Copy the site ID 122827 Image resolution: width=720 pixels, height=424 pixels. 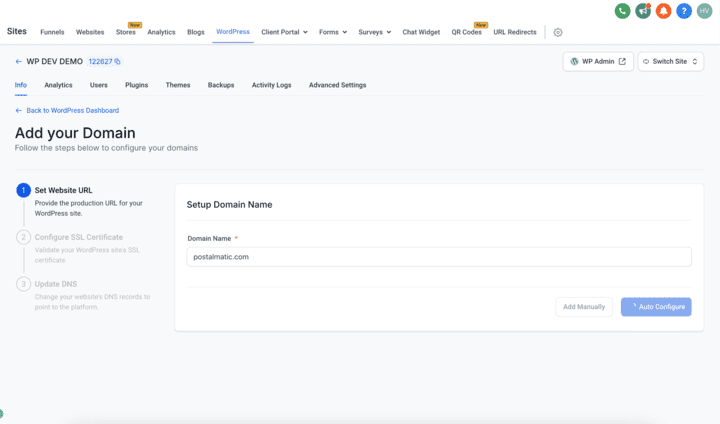118,62
